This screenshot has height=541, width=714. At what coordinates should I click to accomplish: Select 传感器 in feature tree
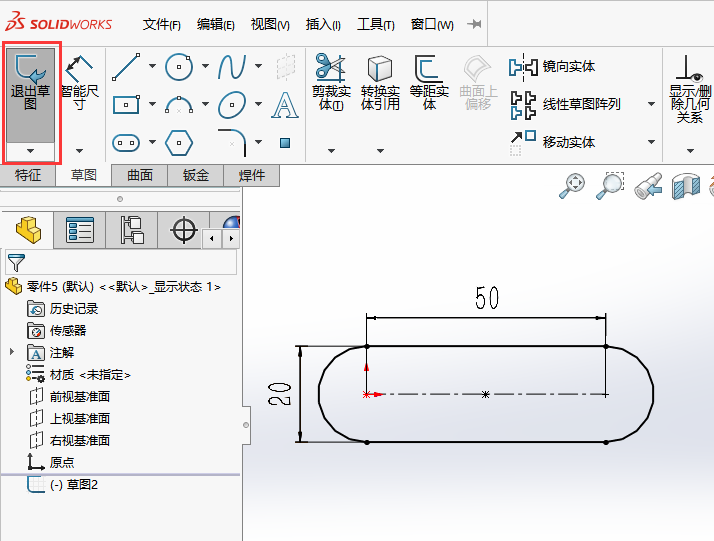[x=57, y=331]
